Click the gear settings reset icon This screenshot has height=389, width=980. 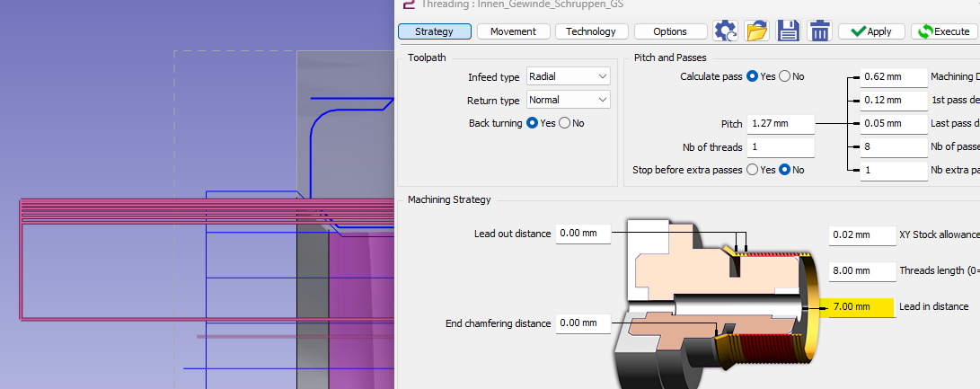(725, 31)
